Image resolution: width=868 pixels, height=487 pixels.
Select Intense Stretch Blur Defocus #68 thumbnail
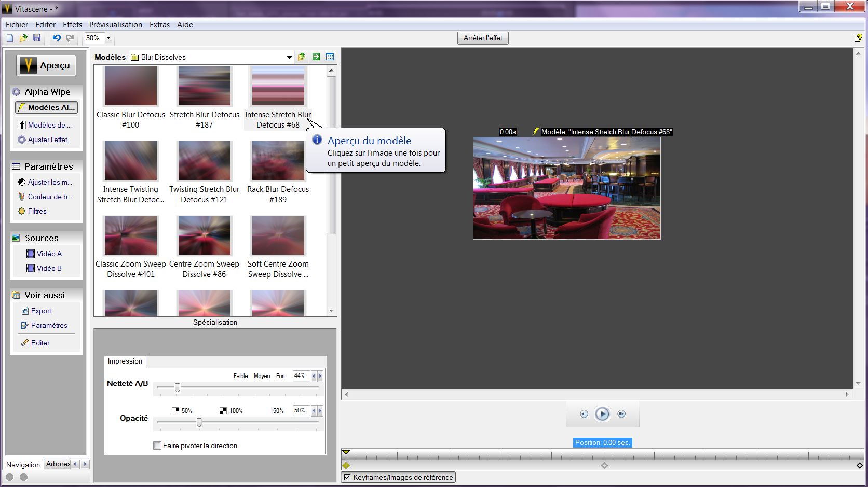278,87
